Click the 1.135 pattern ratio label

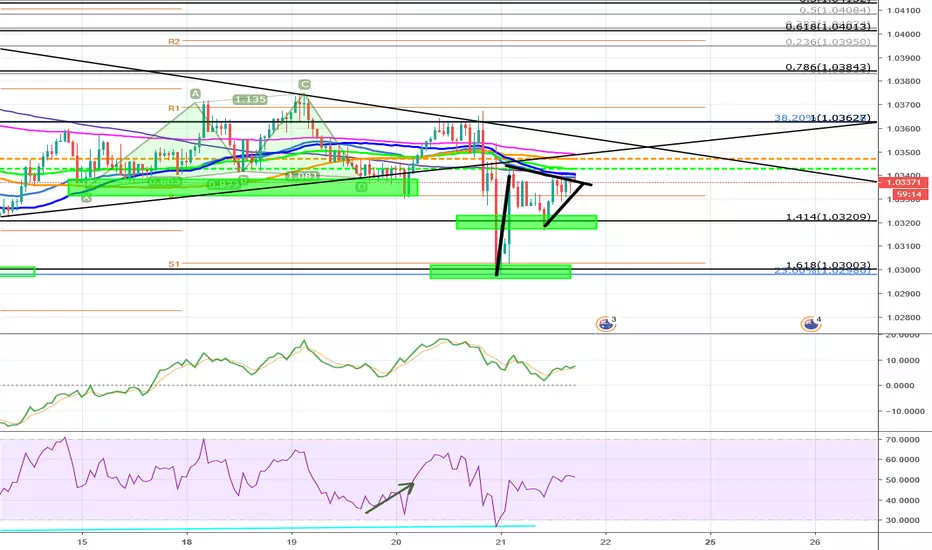pos(250,99)
